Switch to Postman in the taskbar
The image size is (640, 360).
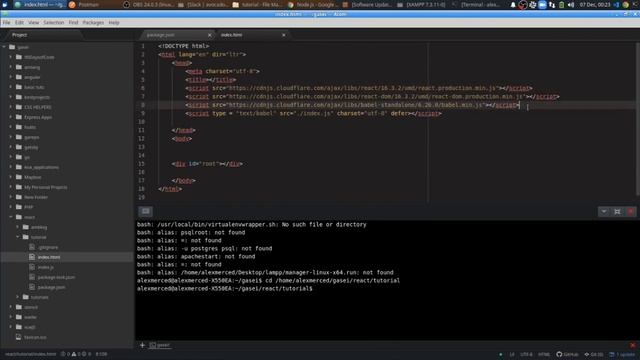click(84, 4)
